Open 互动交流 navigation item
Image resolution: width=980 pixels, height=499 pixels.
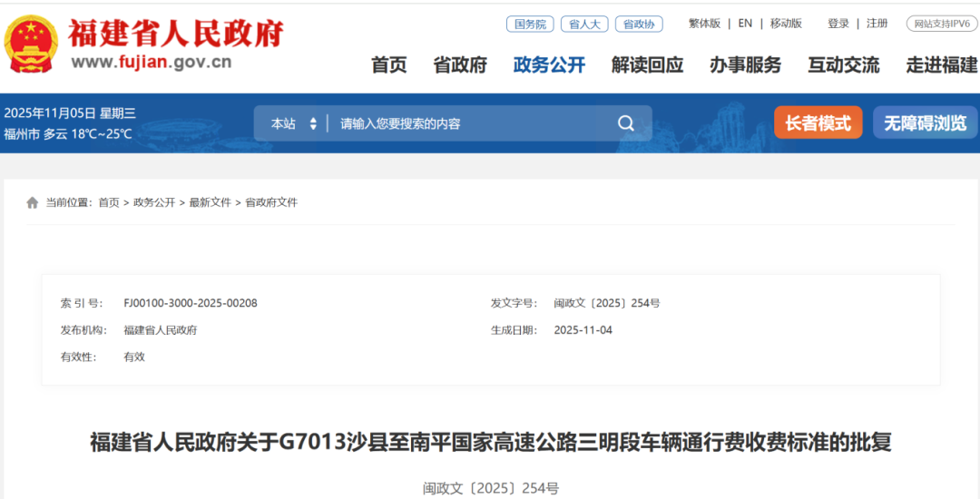coord(843,65)
